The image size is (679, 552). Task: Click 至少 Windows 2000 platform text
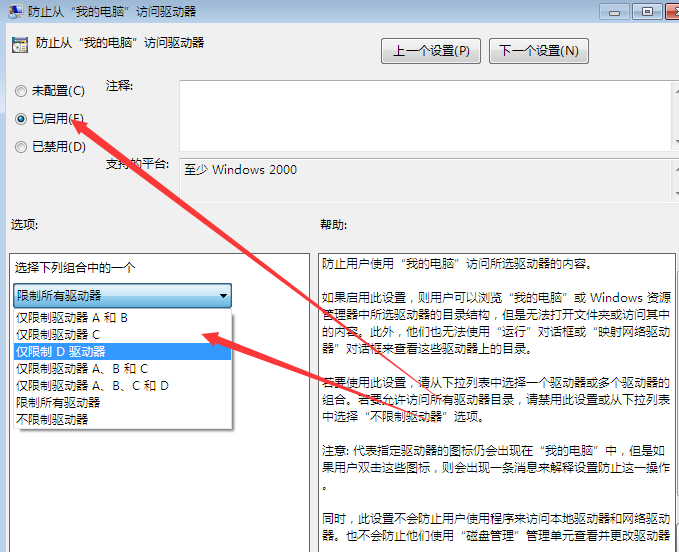tap(241, 170)
